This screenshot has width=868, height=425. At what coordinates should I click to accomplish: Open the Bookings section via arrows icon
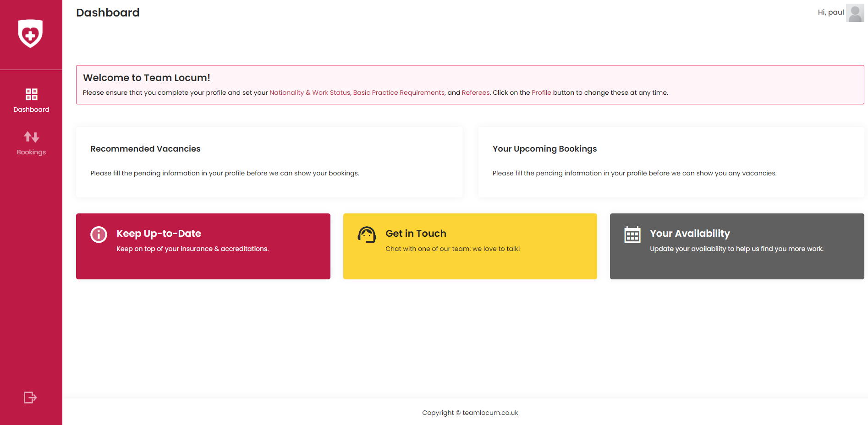click(x=31, y=137)
